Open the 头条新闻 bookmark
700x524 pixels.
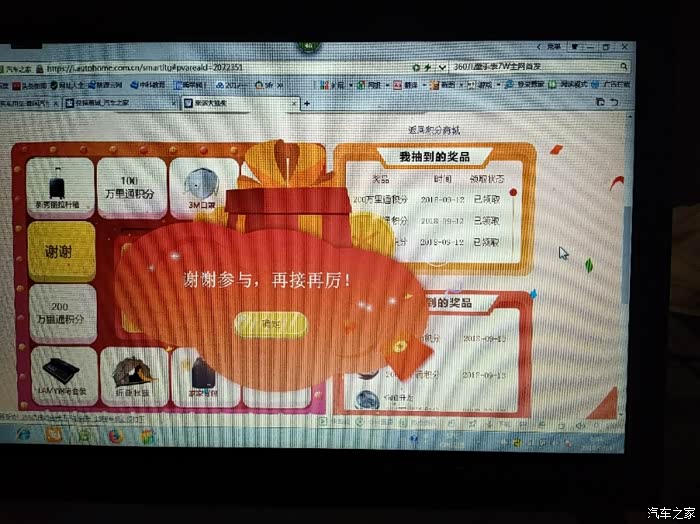[29, 86]
